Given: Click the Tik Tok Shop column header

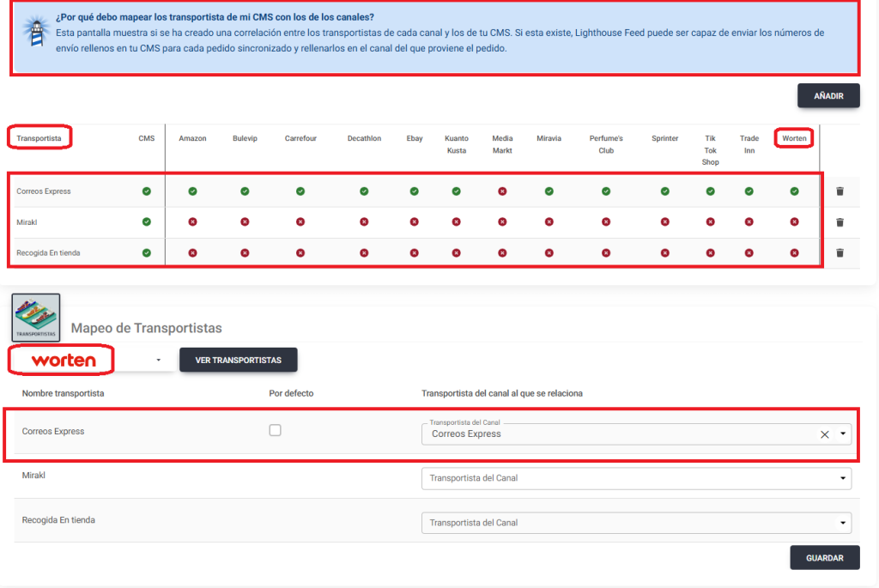Looking at the screenshot, I should pos(710,150).
